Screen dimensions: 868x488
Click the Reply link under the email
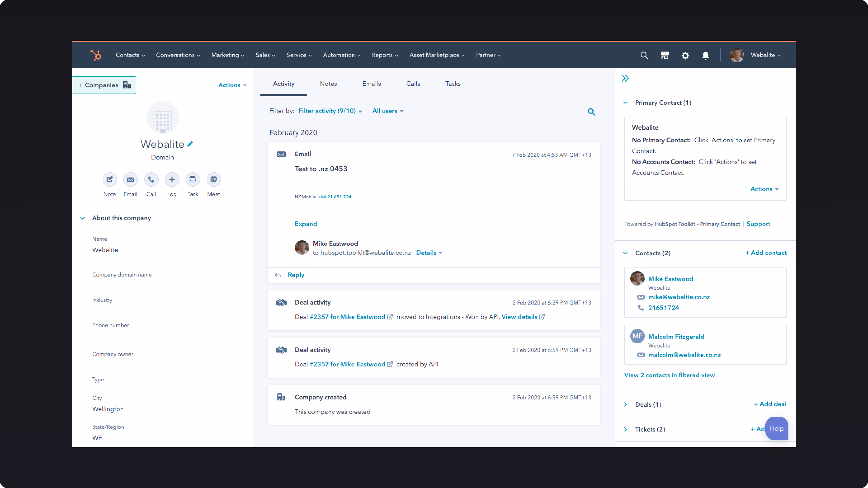(x=296, y=275)
